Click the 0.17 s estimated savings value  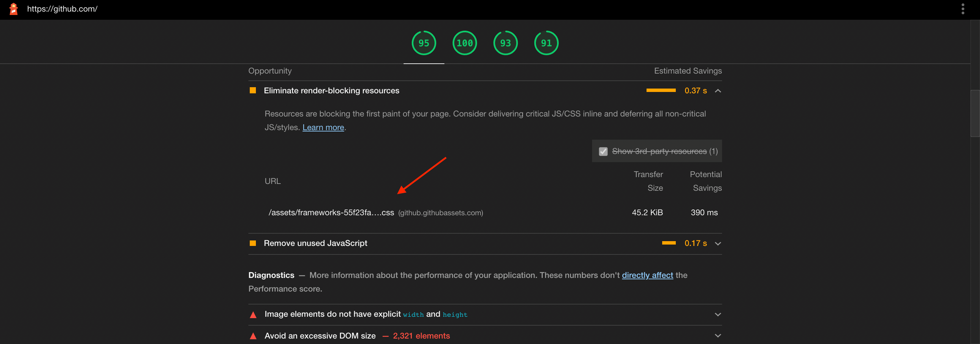click(696, 243)
